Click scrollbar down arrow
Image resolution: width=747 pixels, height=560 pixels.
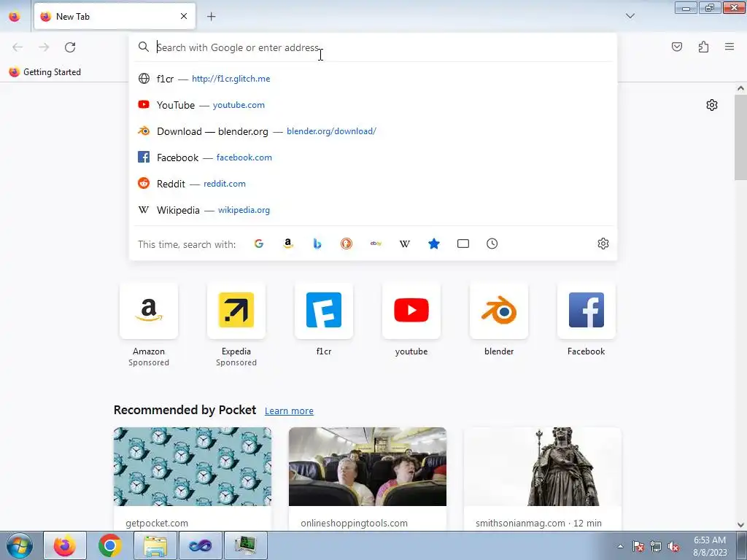point(740,525)
